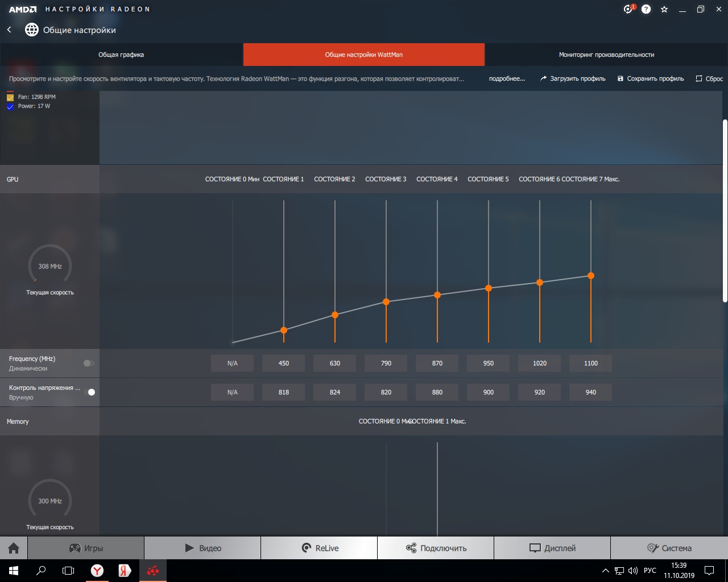Open the ReLive section
Image resolution: width=728 pixels, height=582 pixels.
pyautogui.click(x=319, y=548)
